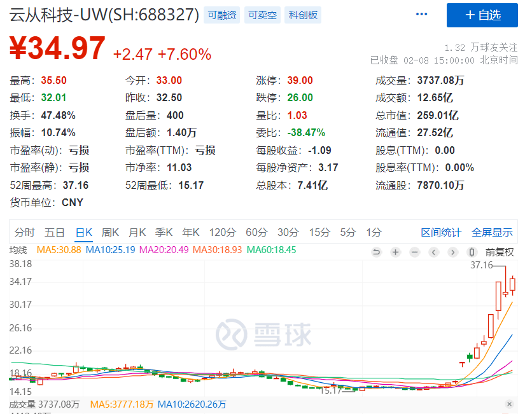
Task: Select the 月K chart tab
Action: point(137,232)
